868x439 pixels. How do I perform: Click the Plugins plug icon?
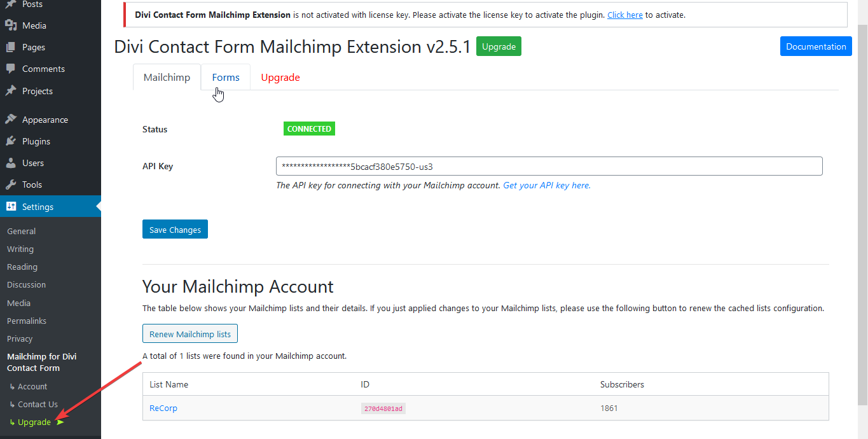click(x=11, y=141)
